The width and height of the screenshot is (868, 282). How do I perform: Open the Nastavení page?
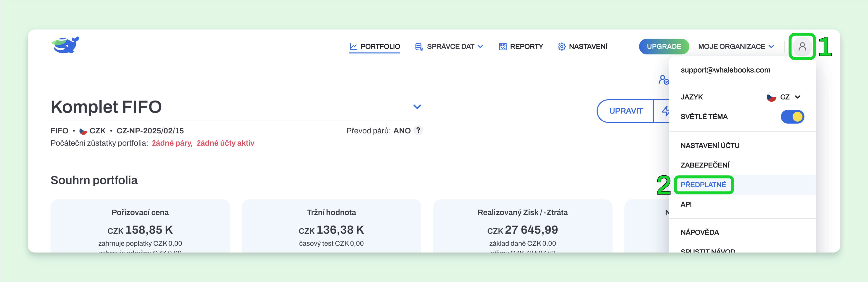coord(582,47)
